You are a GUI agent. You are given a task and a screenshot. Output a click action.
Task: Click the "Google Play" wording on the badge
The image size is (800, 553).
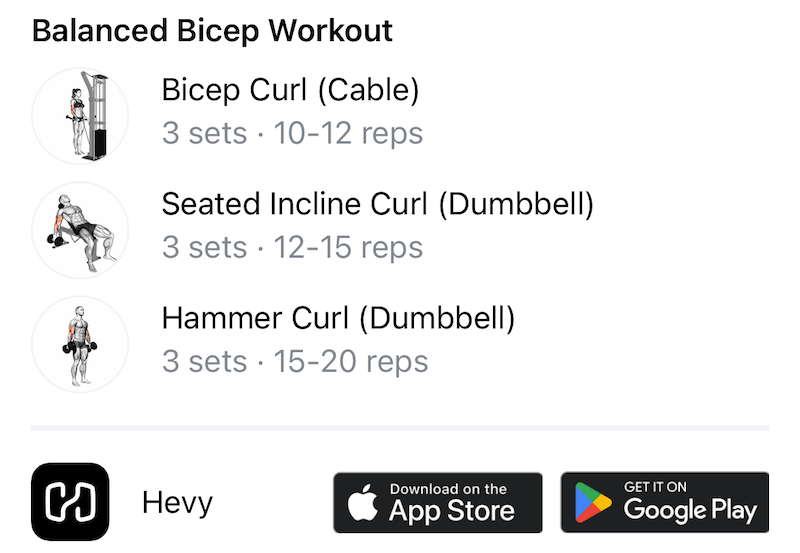click(x=690, y=510)
